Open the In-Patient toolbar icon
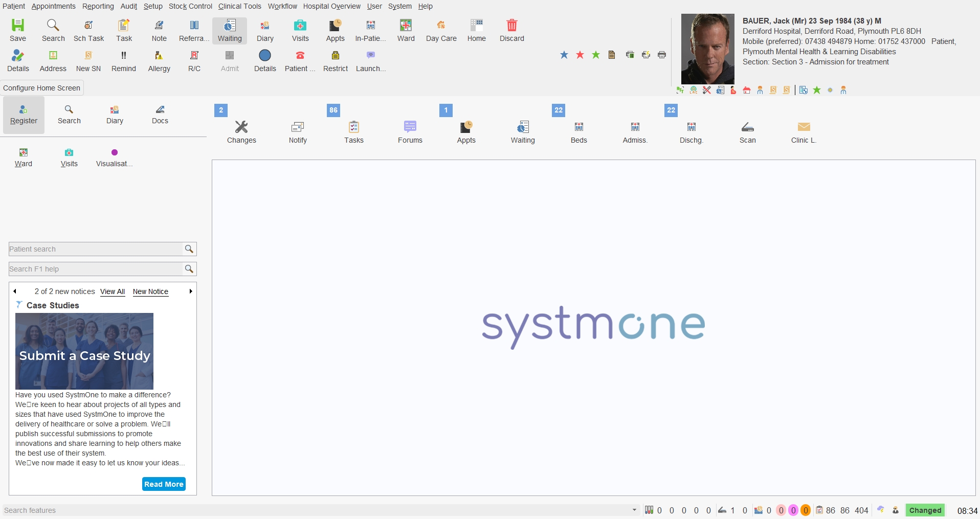 tap(371, 31)
